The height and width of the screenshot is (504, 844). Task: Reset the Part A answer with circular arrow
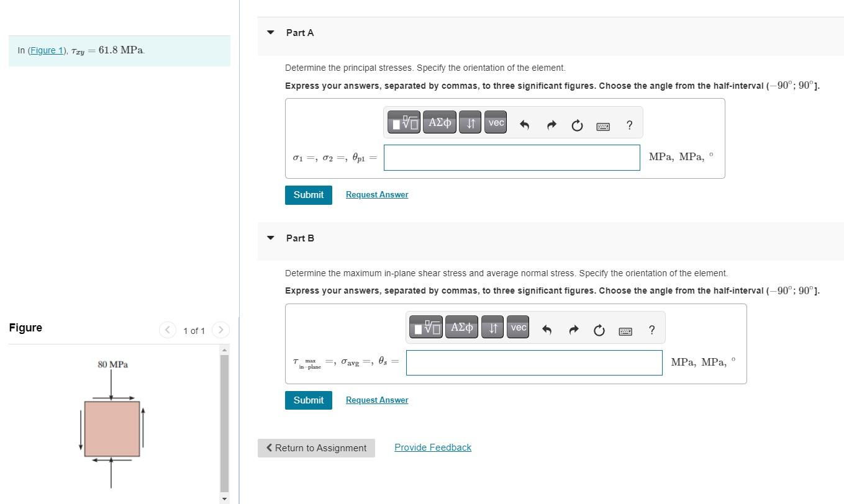coord(577,125)
